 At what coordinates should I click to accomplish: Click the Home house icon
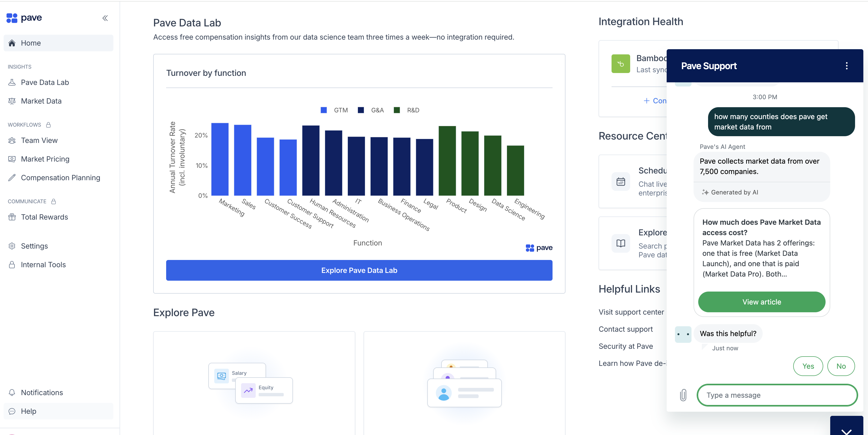coord(12,43)
